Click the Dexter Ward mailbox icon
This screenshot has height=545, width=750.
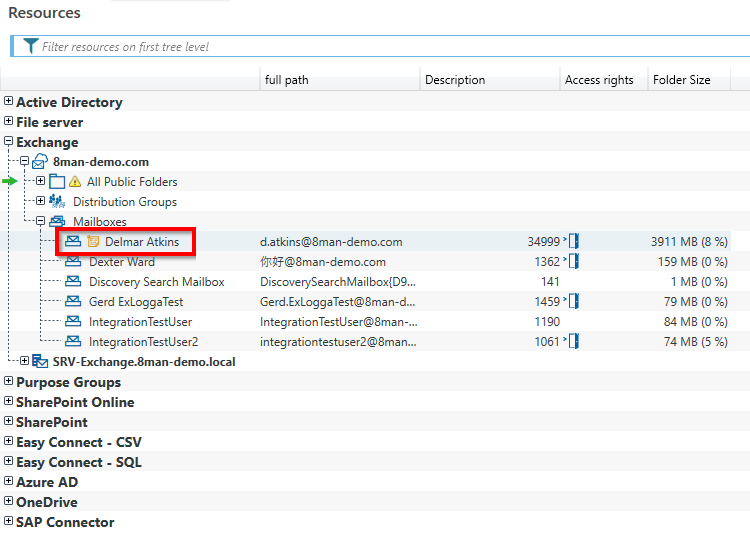click(x=73, y=262)
